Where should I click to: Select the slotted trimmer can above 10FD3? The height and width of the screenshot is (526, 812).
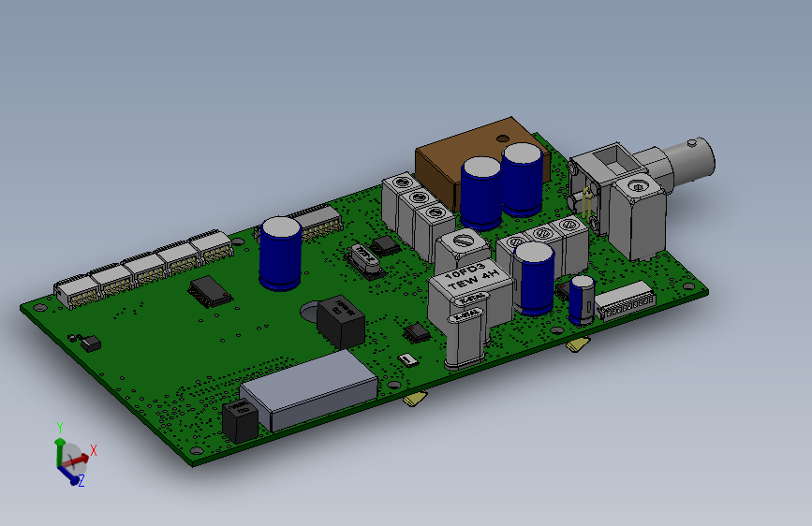tap(462, 253)
